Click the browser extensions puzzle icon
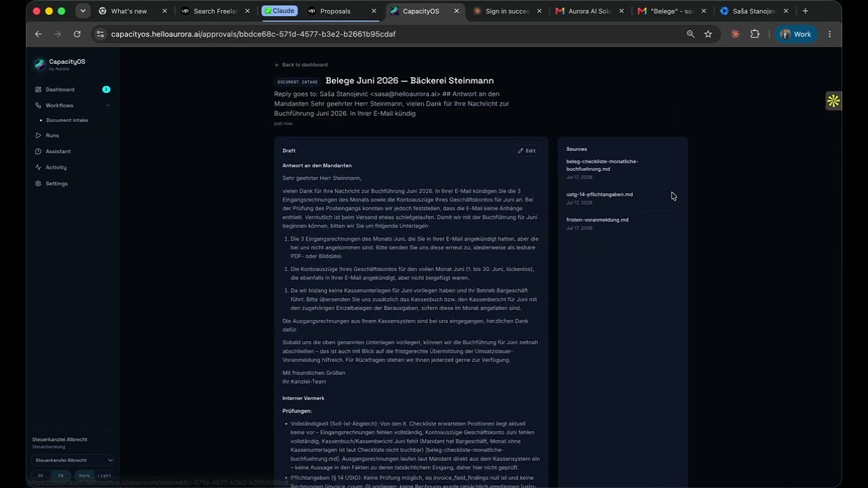Image resolution: width=868 pixels, height=488 pixels. pos(755,34)
